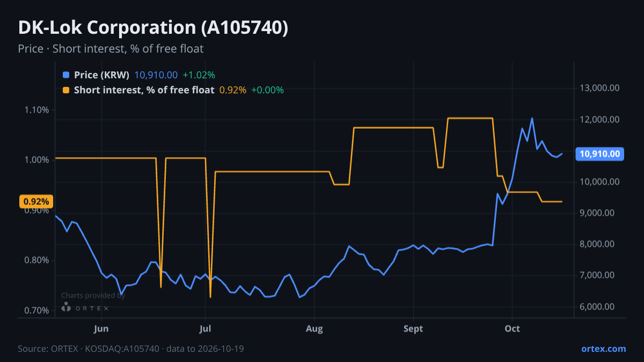Click the Charts provided by caption

(x=93, y=295)
